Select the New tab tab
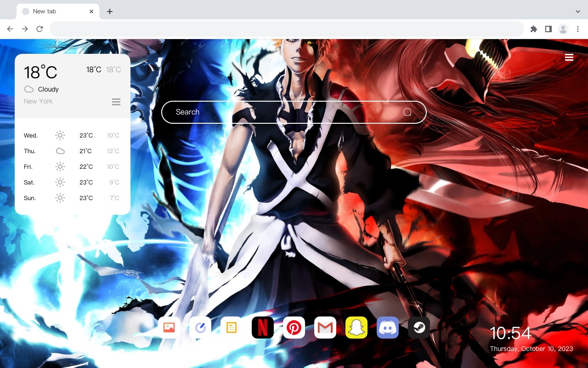The image size is (588, 368). [x=58, y=11]
